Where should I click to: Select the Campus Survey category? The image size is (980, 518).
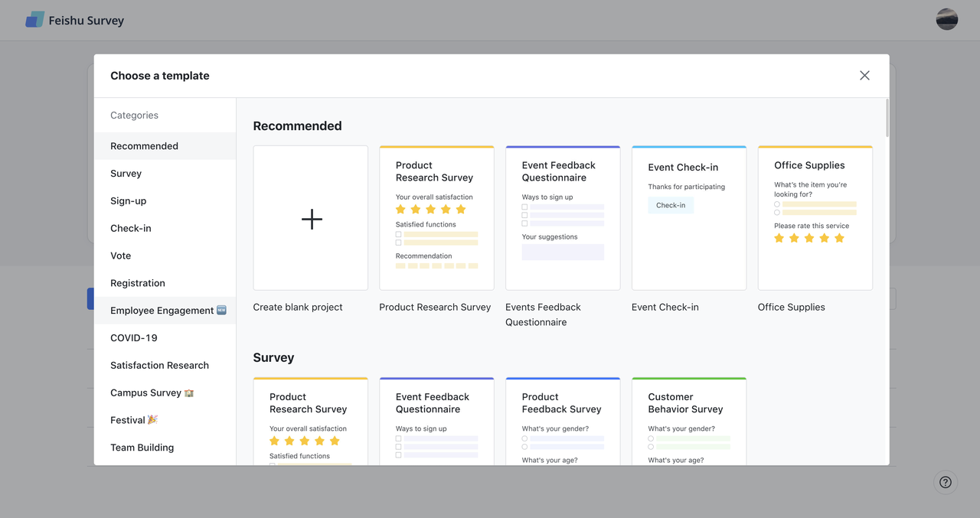point(165,393)
